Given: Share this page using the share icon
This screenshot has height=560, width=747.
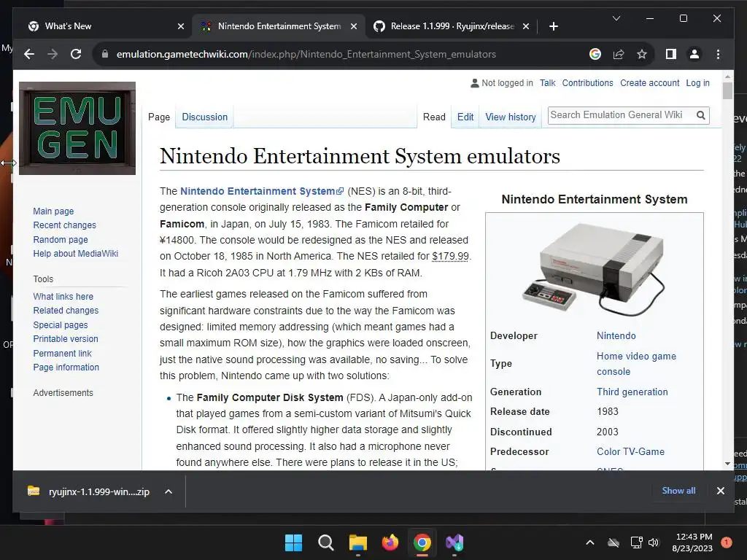Looking at the screenshot, I should (619, 54).
